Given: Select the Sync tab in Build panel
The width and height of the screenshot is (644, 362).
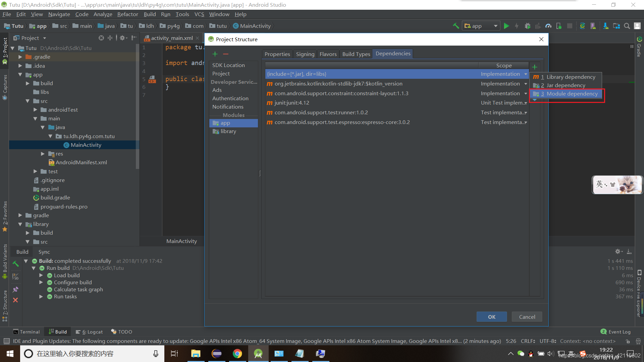Looking at the screenshot, I should coord(44,252).
